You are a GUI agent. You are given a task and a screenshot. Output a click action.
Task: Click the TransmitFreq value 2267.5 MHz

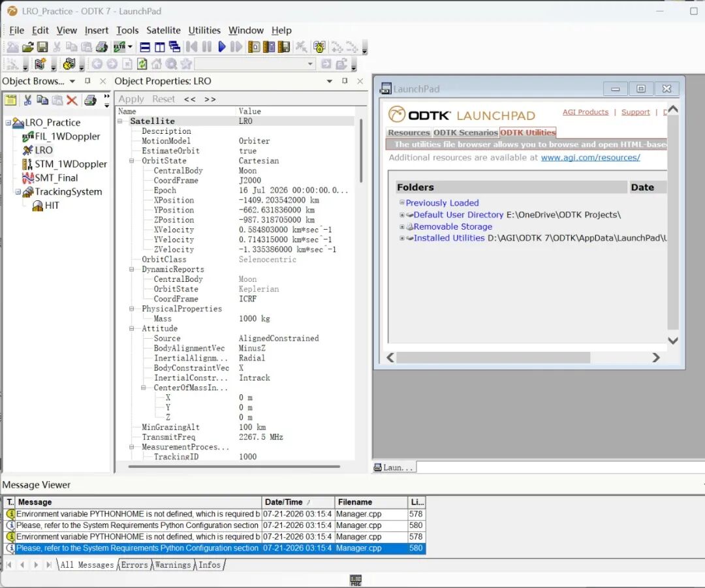click(260, 437)
